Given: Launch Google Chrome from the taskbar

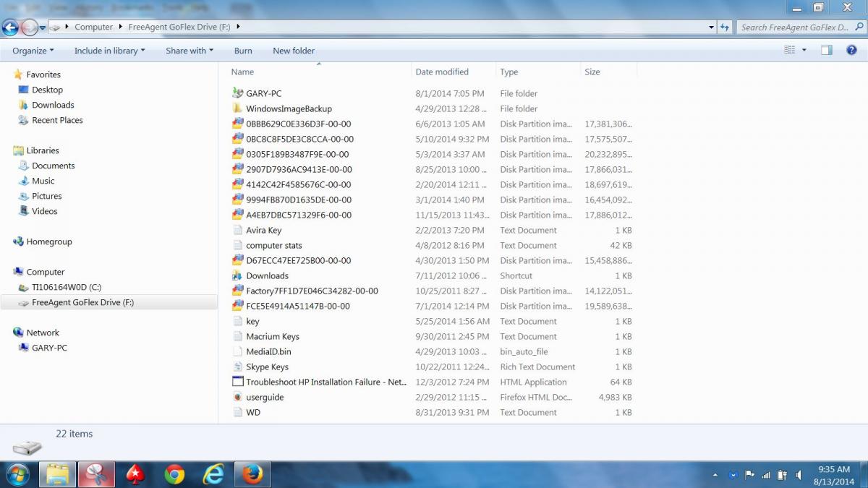Looking at the screenshot, I should point(174,474).
